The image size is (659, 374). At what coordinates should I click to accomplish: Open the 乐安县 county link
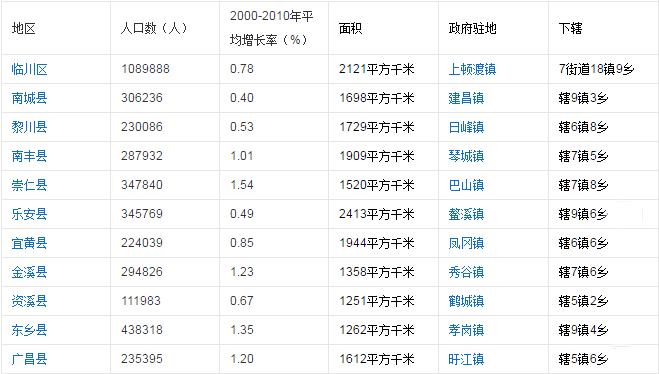29,214
